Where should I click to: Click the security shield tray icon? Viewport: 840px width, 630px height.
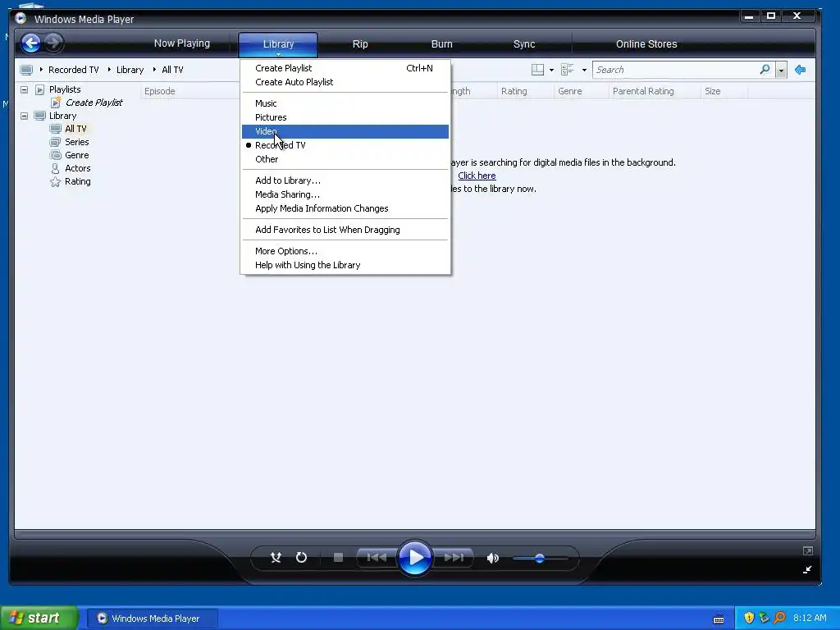[749, 618]
